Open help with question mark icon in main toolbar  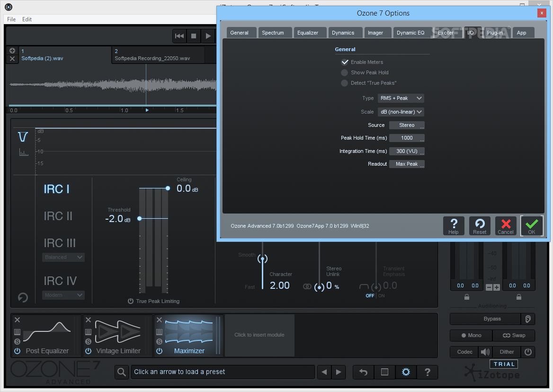(x=428, y=372)
